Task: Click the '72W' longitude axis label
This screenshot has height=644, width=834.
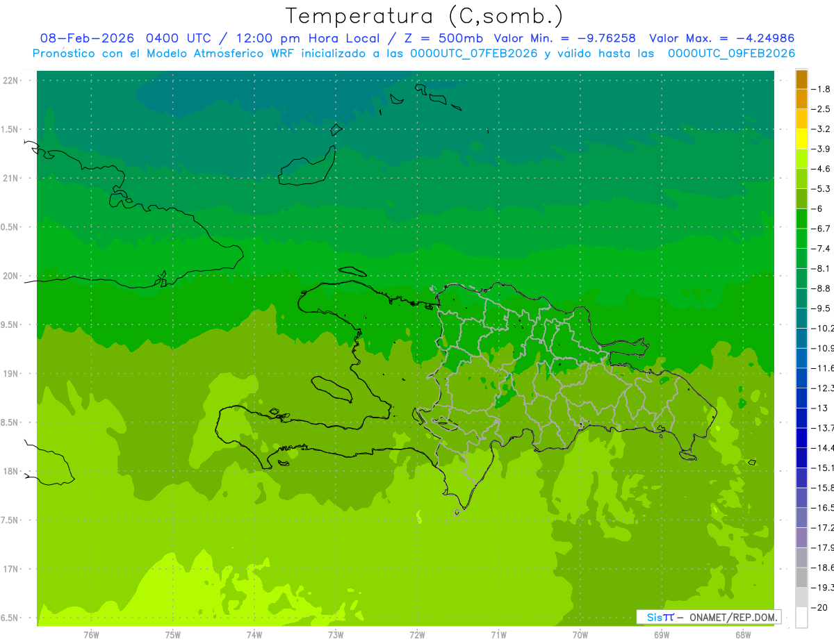Action: click(417, 635)
